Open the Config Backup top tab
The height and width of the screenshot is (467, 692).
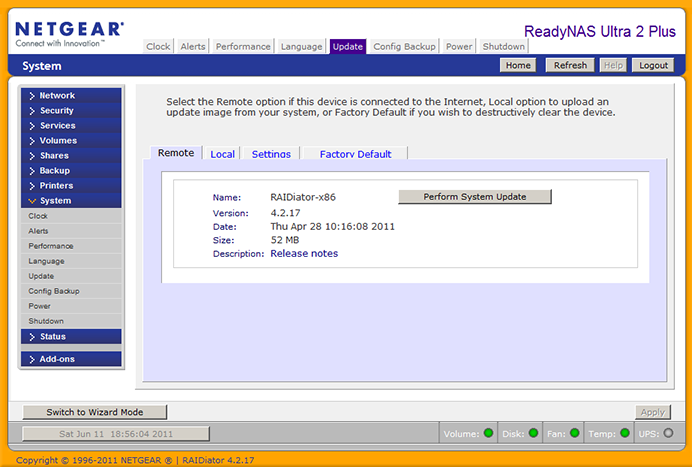(404, 46)
